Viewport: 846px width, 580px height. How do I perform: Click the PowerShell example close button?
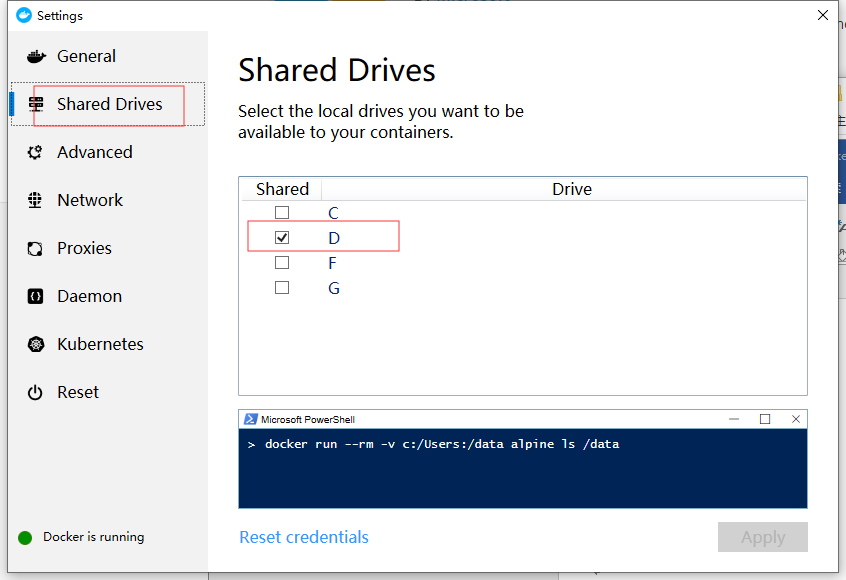point(795,419)
